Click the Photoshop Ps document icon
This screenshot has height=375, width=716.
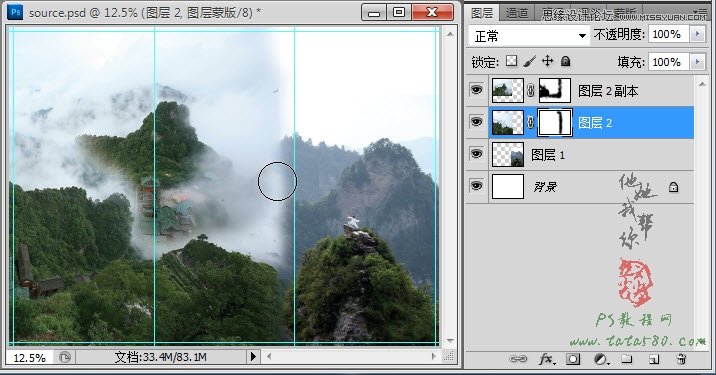[15, 12]
